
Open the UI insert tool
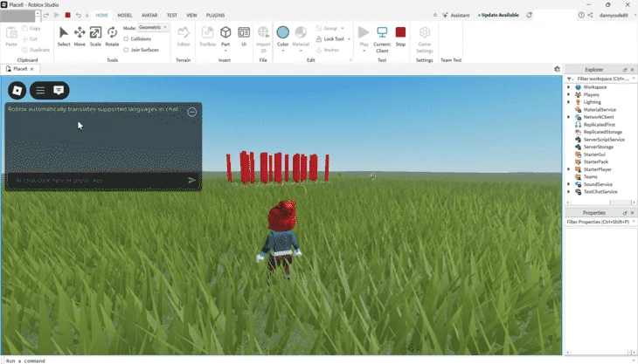pyautogui.click(x=244, y=36)
